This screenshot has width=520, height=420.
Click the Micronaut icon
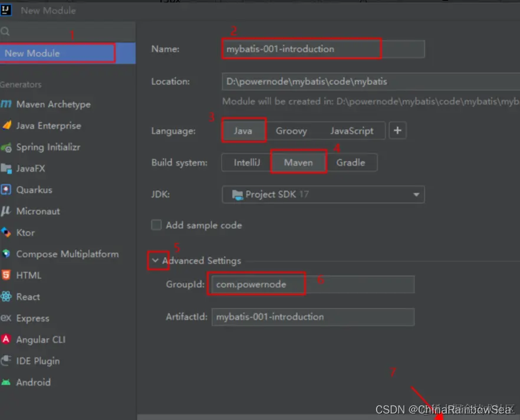(6, 211)
